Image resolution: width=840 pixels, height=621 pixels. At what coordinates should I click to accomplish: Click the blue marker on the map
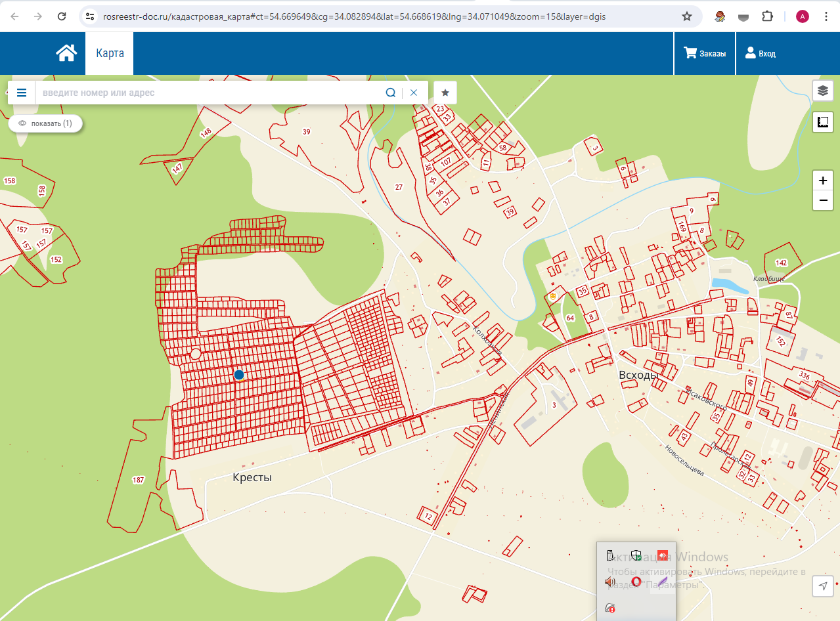(239, 375)
